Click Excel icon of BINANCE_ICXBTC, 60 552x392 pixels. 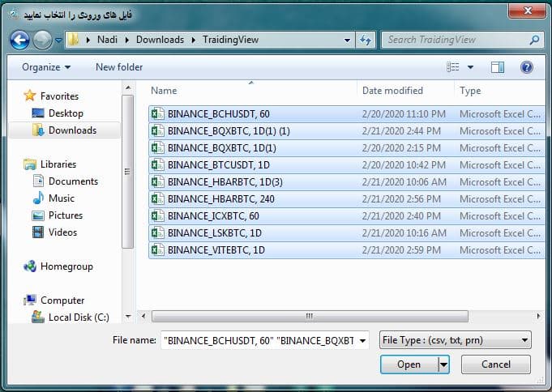point(157,216)
